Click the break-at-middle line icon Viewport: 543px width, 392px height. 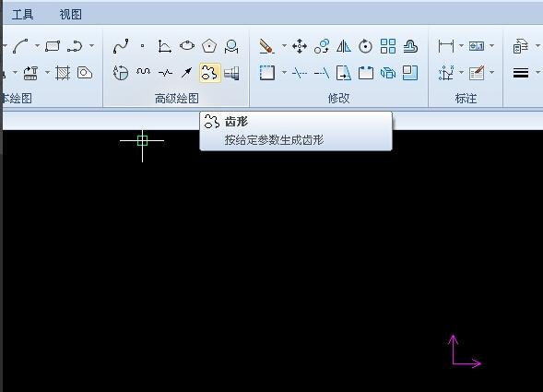pyautogui.click(x=300, y=73)
